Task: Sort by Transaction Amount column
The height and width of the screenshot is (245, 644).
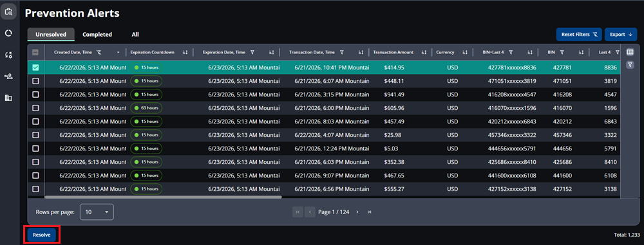Action: [424, 53]
